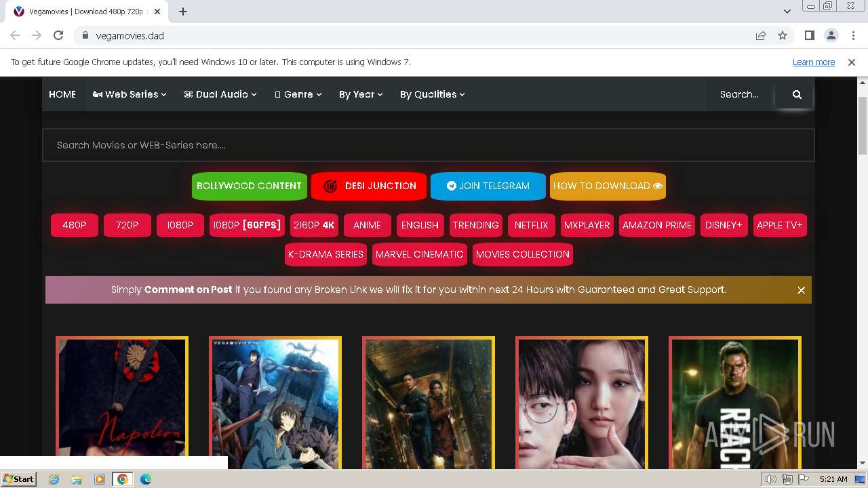This screenshot has width=868, height=488.
Task: Open Microsoft Edge from taskbar
Action: tap(146, 479)
